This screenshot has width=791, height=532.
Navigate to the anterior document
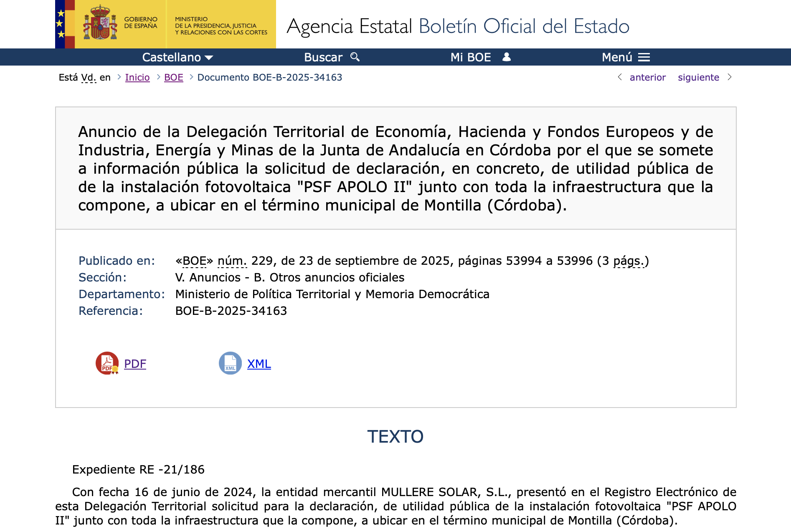[647, 77]
